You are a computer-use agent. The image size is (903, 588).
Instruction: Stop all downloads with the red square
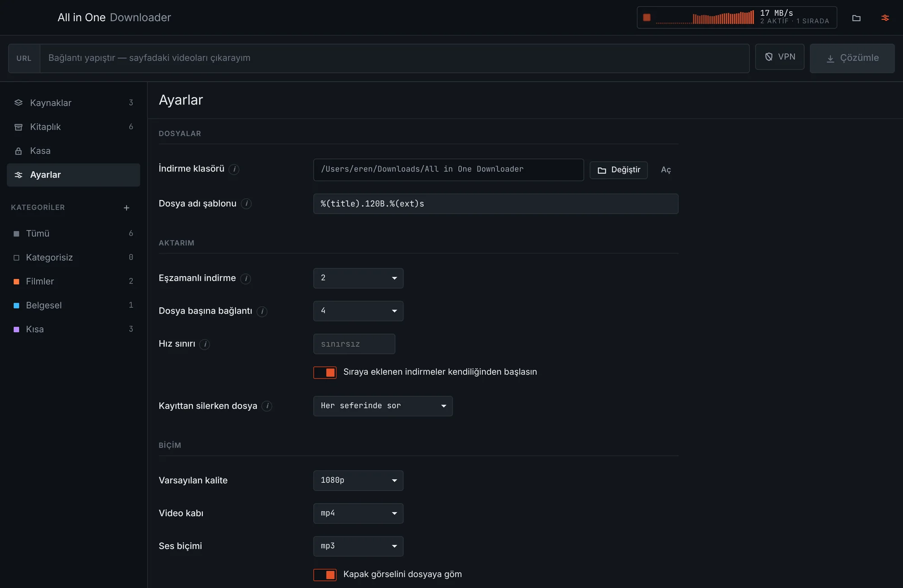tap(647, 18)
